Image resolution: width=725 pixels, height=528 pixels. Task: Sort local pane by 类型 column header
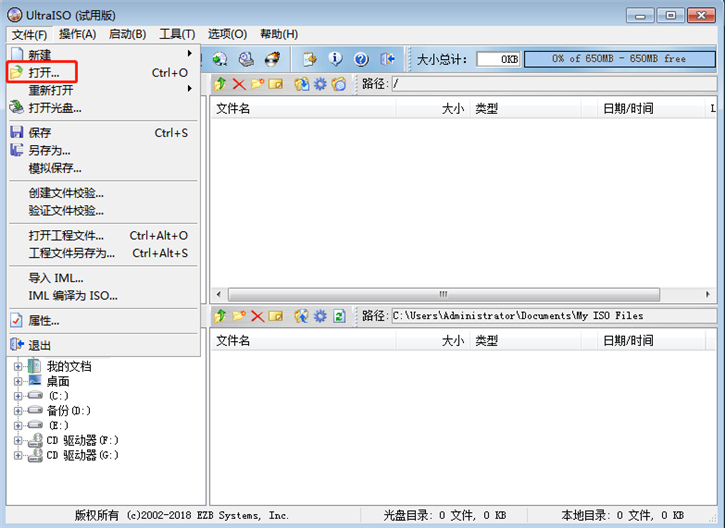525,341
